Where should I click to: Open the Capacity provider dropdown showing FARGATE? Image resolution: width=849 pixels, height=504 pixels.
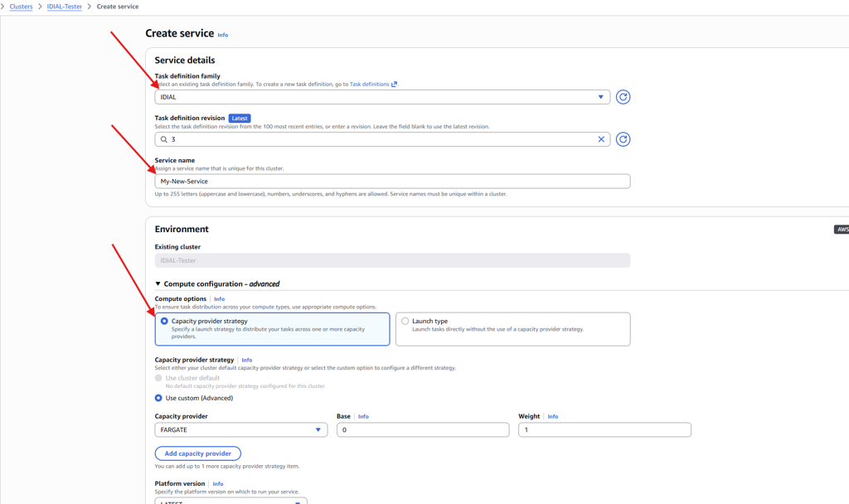click(241, 430)
